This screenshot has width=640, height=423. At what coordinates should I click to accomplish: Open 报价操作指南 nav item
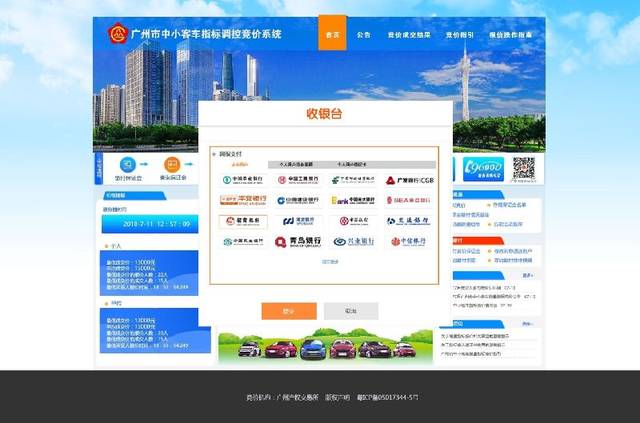510,35
